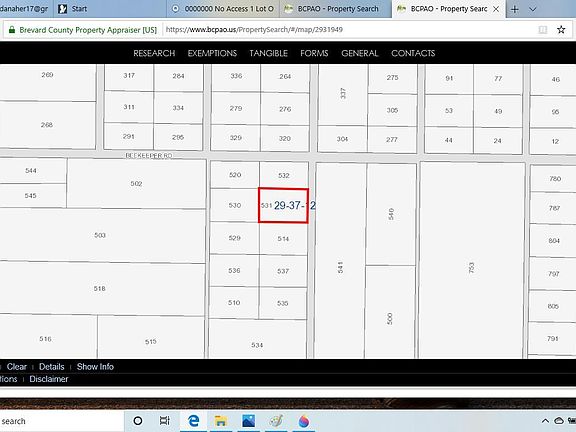Select parcel 804 on the map
Viewport: 576px width, 432px height.
click(553, 241)
